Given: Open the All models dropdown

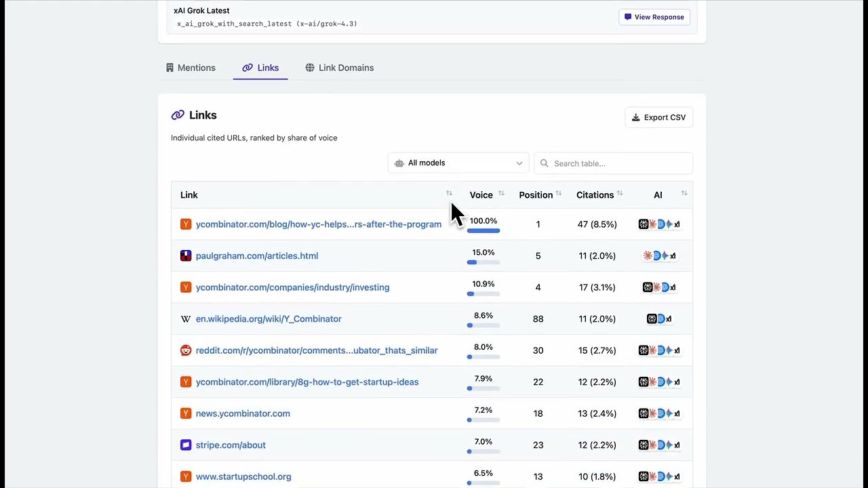Looking at the screenshot, I should point(458,163).
